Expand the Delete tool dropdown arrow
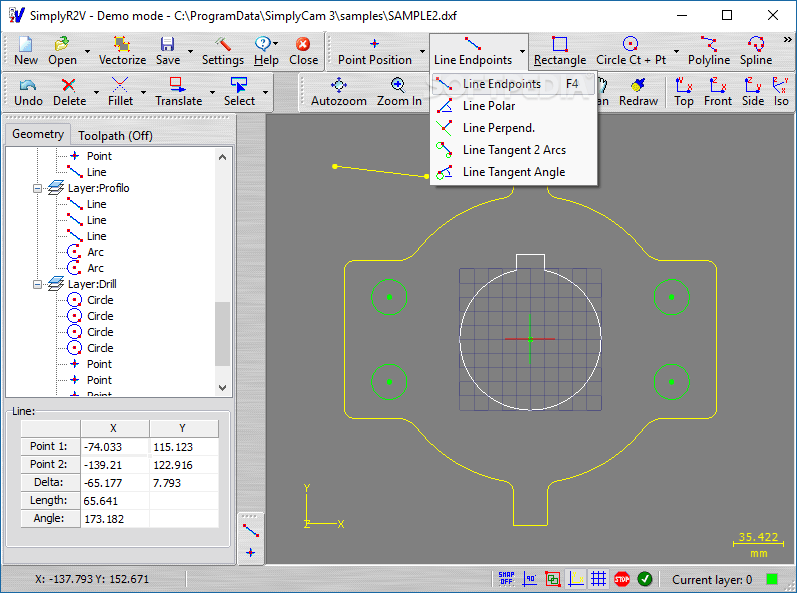Viewport: 797px width, 593px height. click(95, 93)
